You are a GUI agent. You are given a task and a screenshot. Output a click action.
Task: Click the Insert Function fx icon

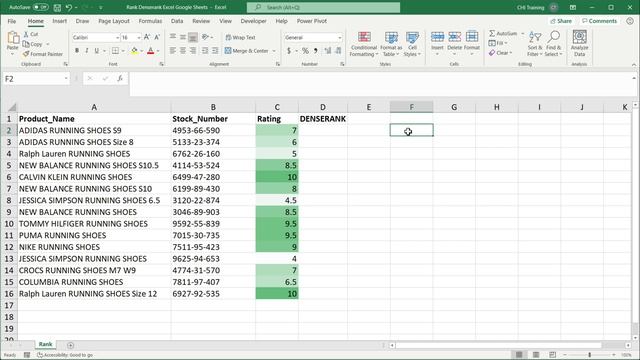(x=120, y=79)
